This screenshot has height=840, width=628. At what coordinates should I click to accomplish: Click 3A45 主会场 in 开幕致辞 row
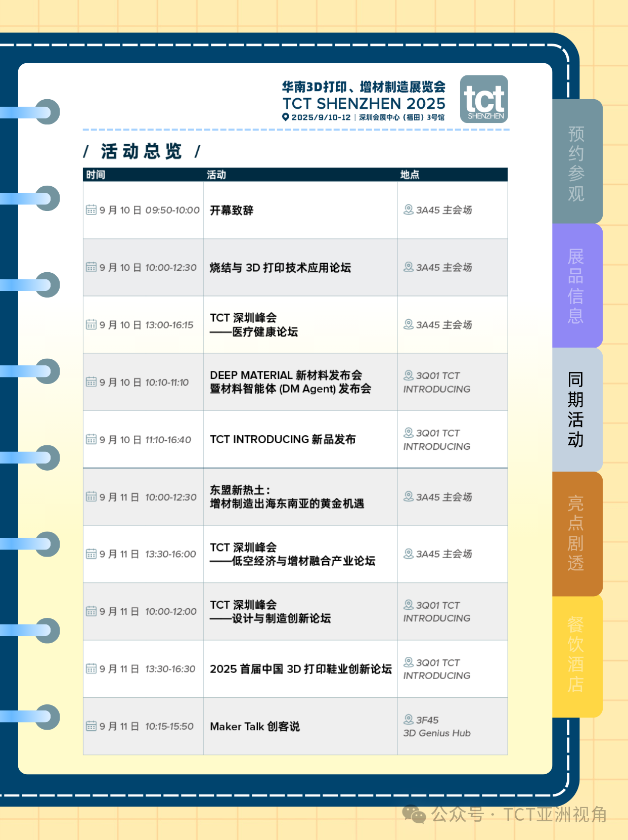444,210
